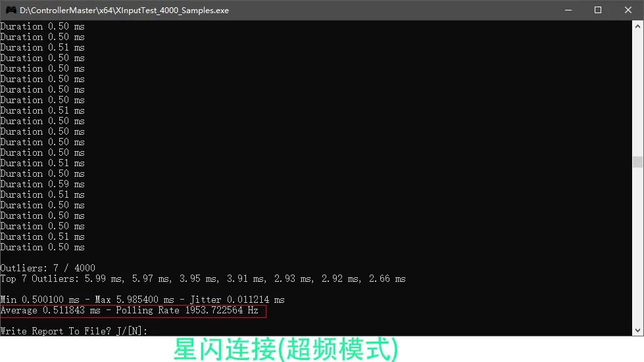Image resolution: width=644 pixels, height=362 pixels.
Task: Click the 1953.722564 Hz polling rate value
Action: pos(222,310)
